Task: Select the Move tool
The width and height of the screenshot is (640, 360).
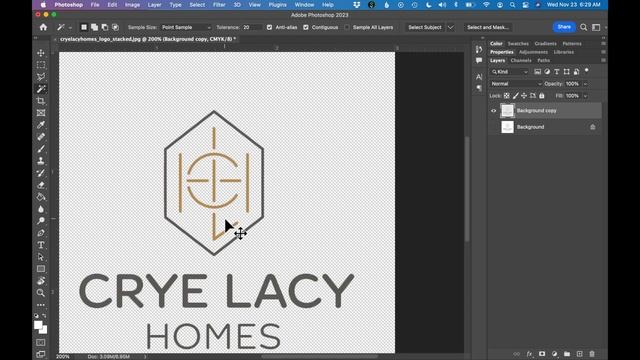Action: (41, 53)
